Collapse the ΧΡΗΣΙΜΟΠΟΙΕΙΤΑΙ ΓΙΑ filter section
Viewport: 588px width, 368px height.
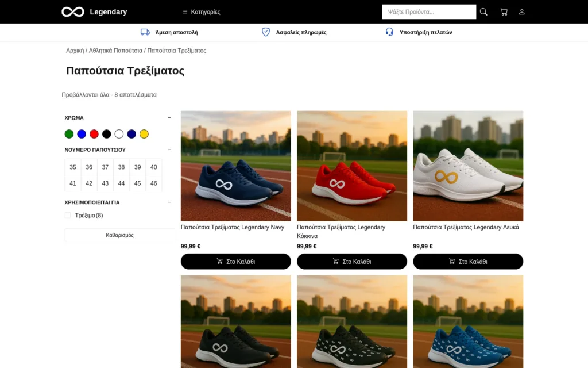pos(169,202)
